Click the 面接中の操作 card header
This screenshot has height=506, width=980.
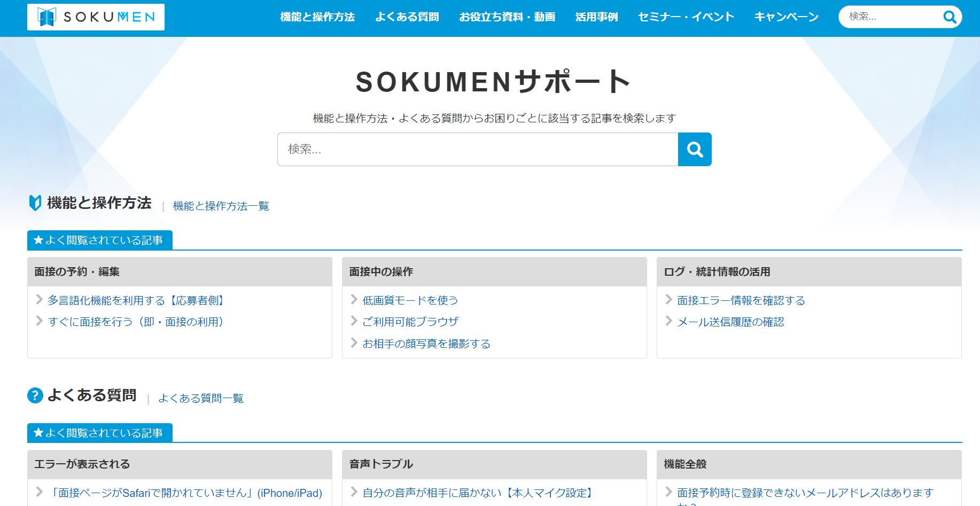click(494, 272)
